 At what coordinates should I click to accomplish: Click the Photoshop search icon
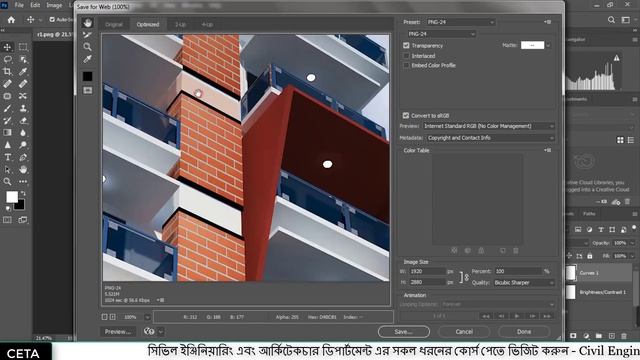[x=611, y=20]
